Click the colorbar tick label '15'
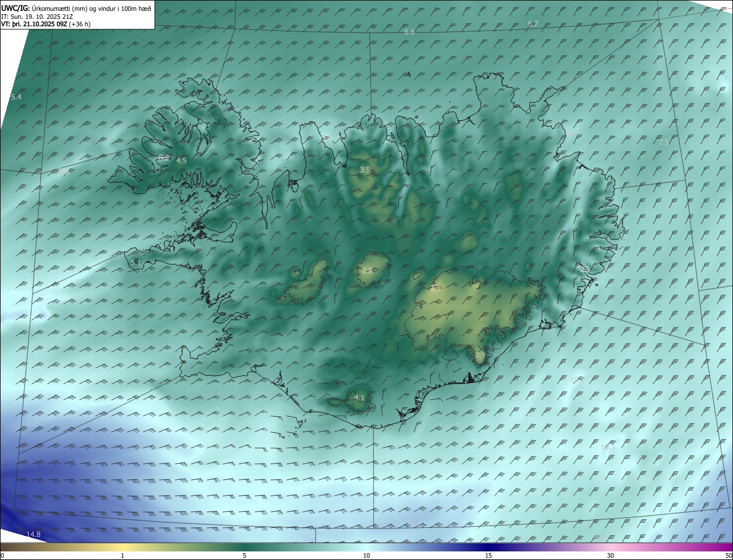The image size is (733, 560). tap(488, 555)
